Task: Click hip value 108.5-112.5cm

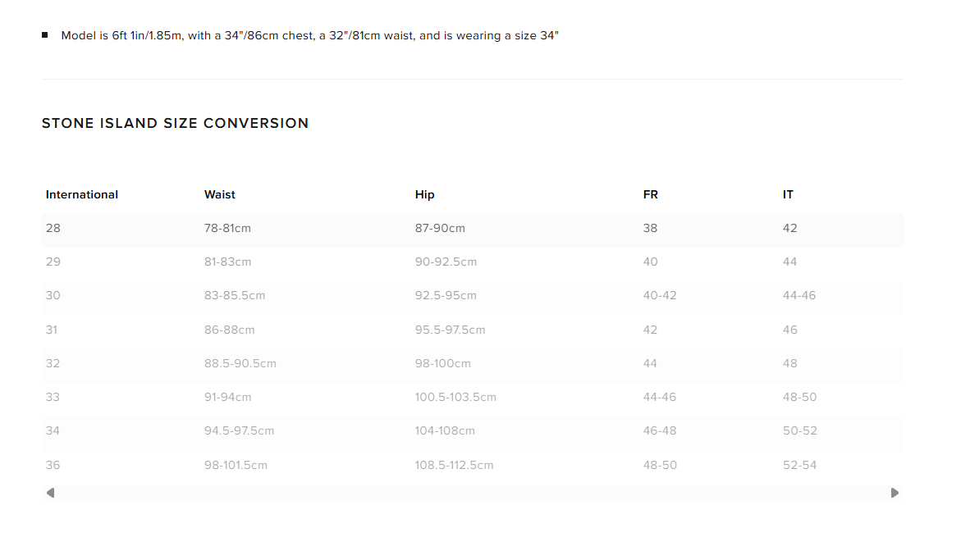Action: (454, 465)
